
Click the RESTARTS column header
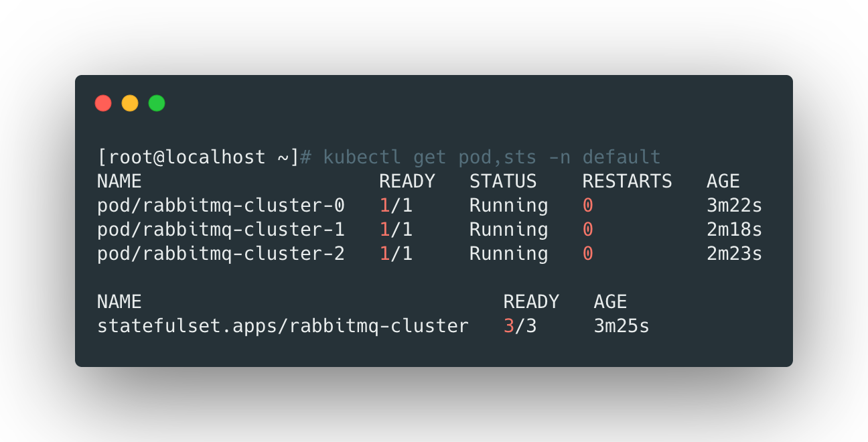(627, 181)
